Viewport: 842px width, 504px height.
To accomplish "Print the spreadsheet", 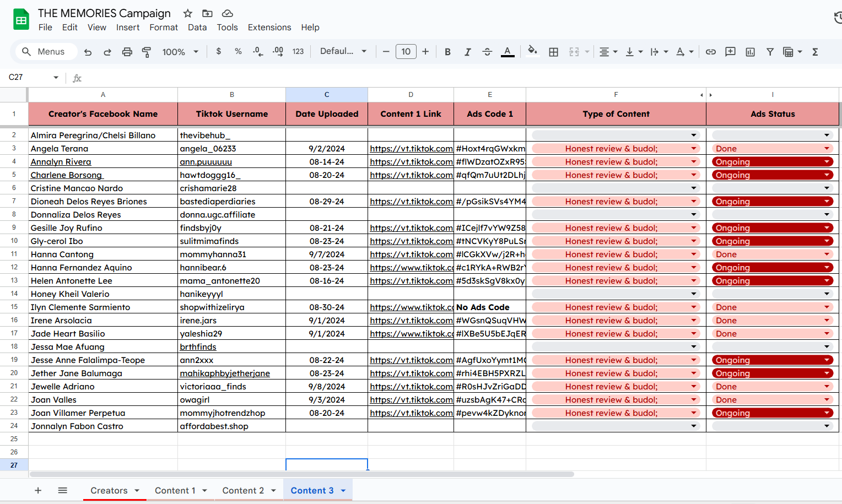I will click(127, 52).
